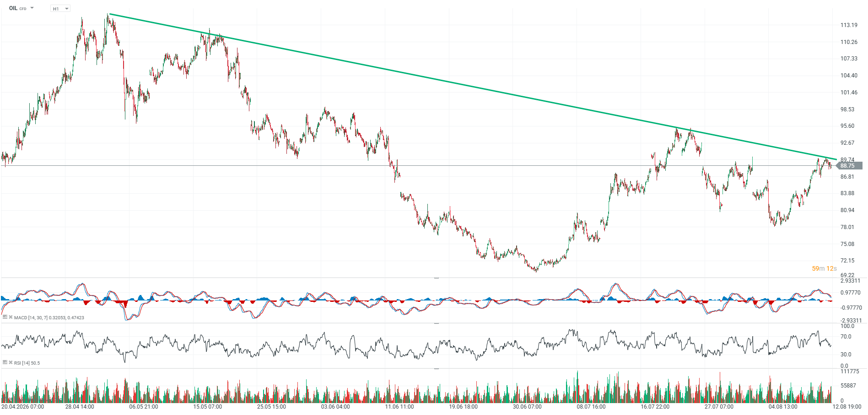Click the volume 111775 scale label
This screenshot has width=868, height=415.
coord(850,371)
